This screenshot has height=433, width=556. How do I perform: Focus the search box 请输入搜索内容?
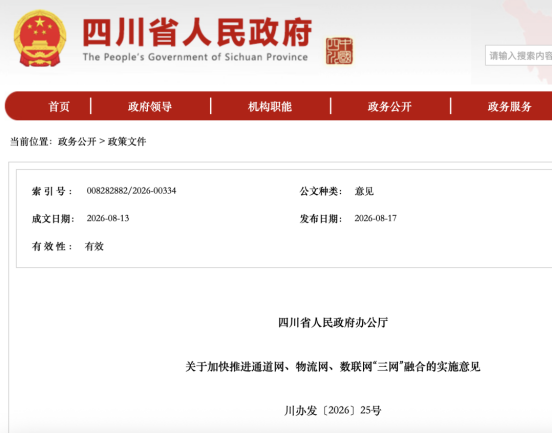pos(519,55)
